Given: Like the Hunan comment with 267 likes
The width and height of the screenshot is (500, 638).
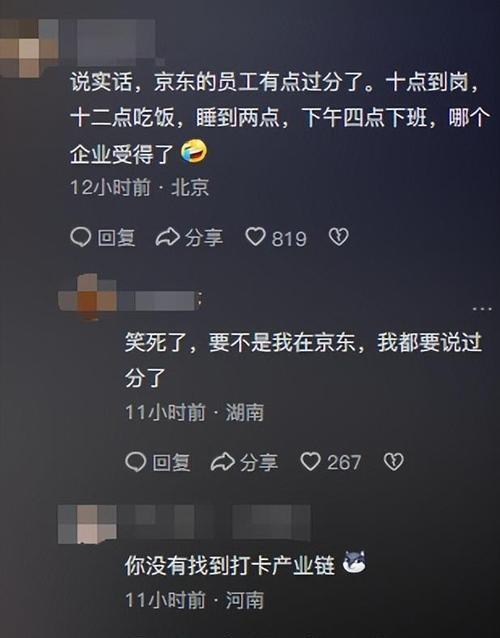Looking at the screenshot, I should click(x=310, y=462).
